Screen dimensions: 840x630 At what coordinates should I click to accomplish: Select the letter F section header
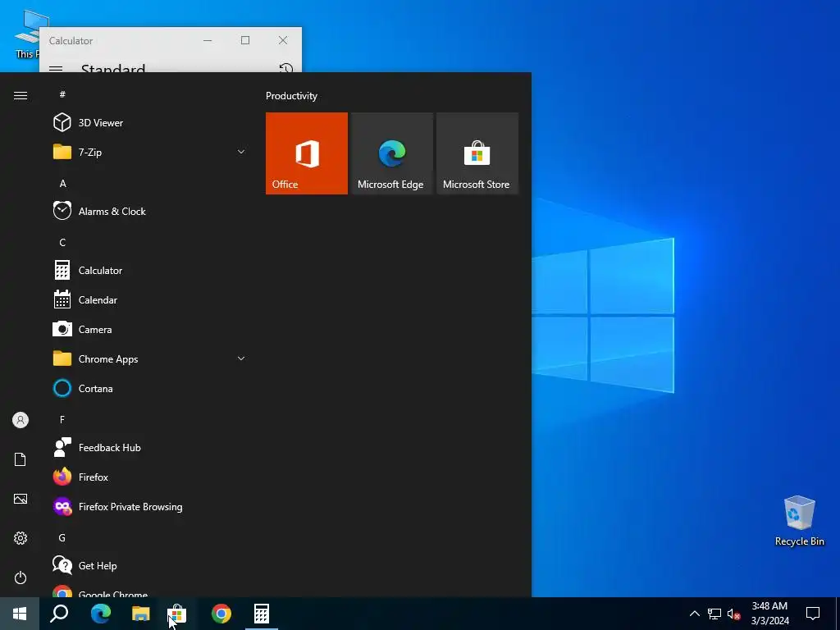point(62,419)
